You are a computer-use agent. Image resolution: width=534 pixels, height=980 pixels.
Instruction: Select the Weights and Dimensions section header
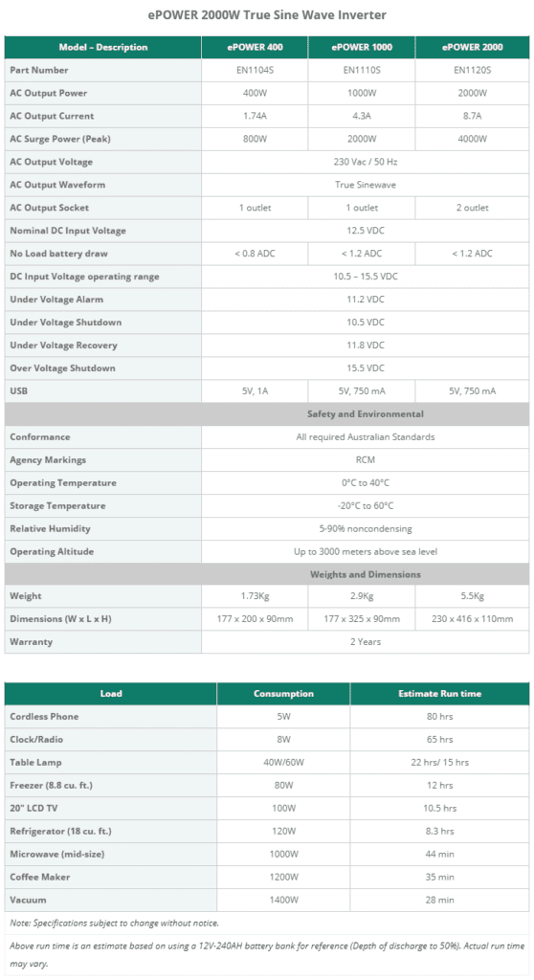click(366, 574)
